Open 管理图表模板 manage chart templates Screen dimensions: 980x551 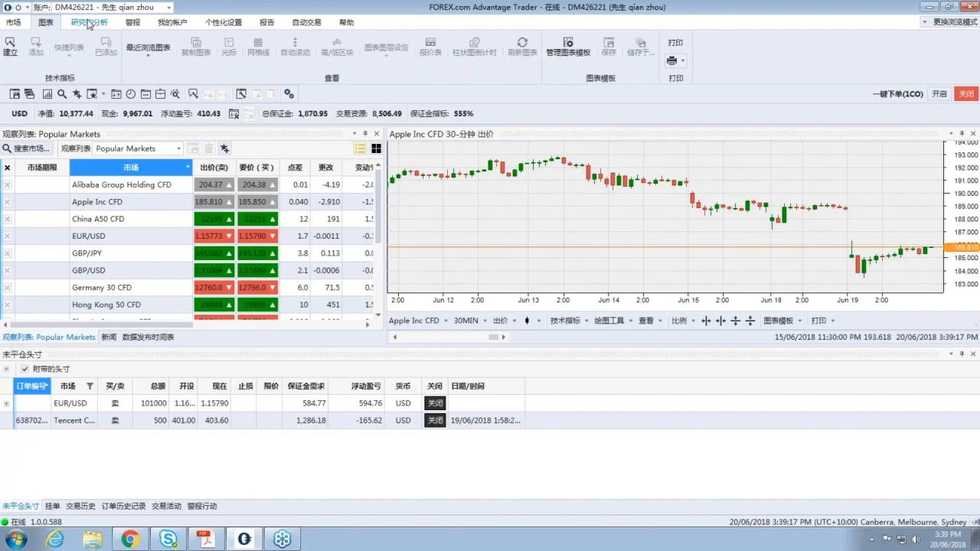568,47
